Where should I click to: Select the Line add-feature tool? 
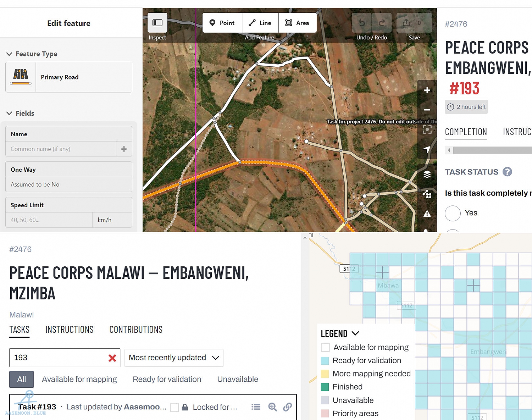tap(260, 23)
